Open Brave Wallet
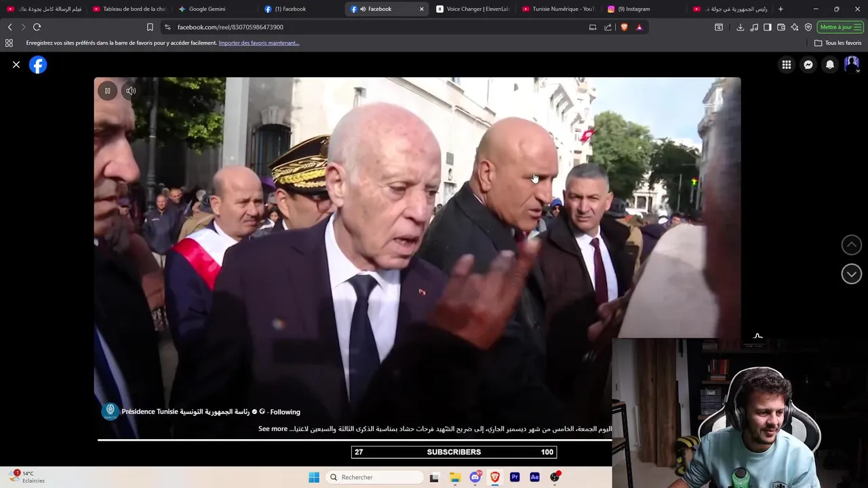The height and width of the screenshot is (488, 868). pos(781,27)
